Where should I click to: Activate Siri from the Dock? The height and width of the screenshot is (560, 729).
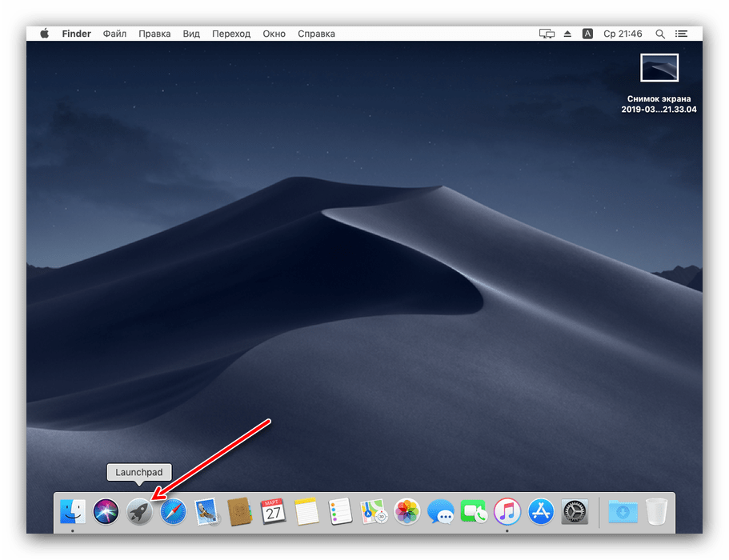coord(105,512)
